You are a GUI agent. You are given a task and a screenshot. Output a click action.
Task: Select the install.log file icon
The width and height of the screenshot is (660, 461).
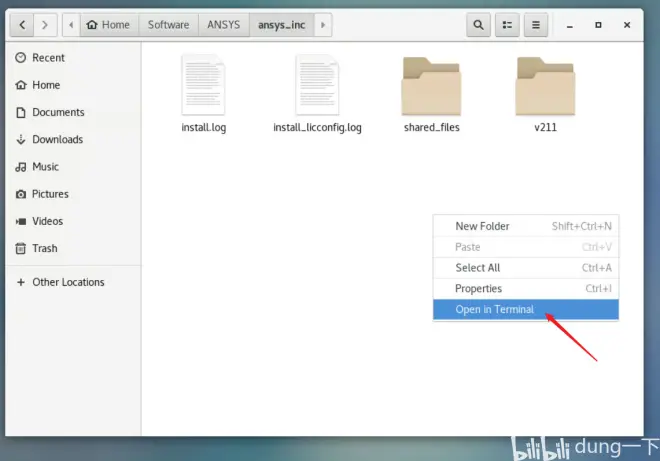click(203, 85)
